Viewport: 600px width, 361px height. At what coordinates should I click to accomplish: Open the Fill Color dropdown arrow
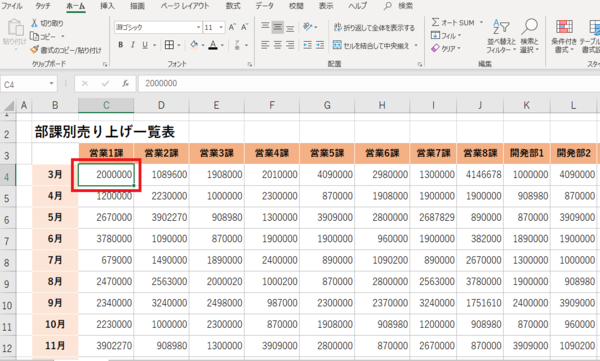203,46
